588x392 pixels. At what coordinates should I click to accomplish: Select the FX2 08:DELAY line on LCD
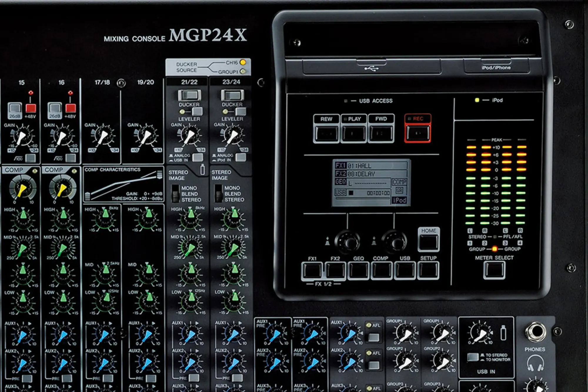pyautogui.click(x=371, y=174)
